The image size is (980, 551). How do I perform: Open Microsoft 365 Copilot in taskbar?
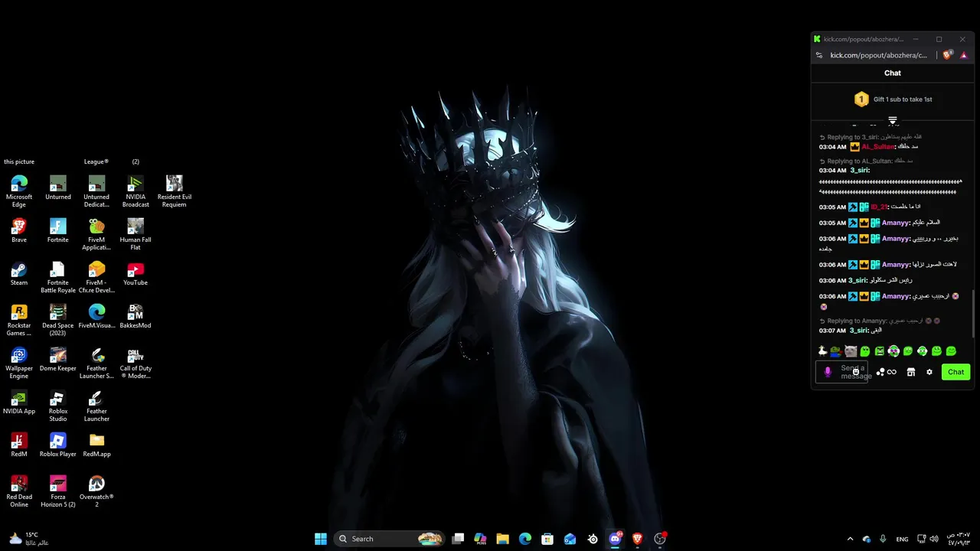(480, 539)
